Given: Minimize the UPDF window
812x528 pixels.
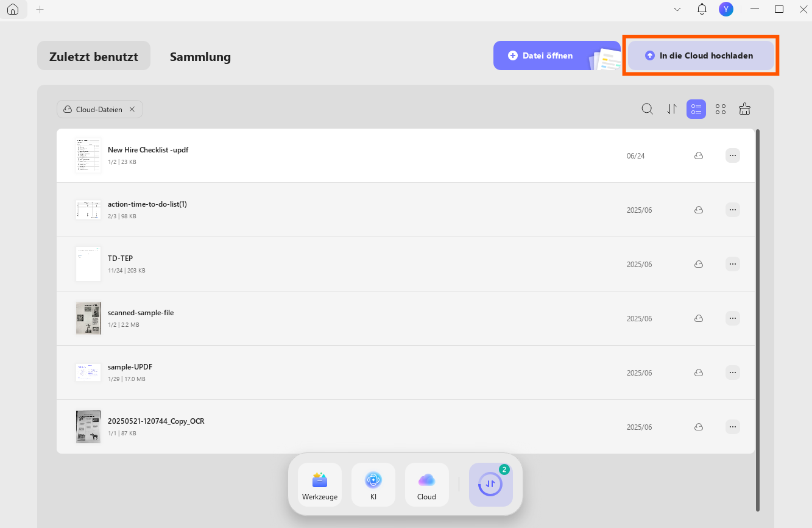Looking at the screenshot, I should [755, 9].
